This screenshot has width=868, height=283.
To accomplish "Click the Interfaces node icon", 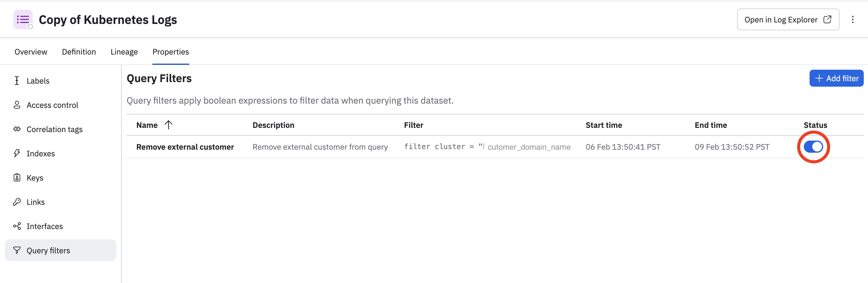I will pyautogui.click(x=17, y=226).
